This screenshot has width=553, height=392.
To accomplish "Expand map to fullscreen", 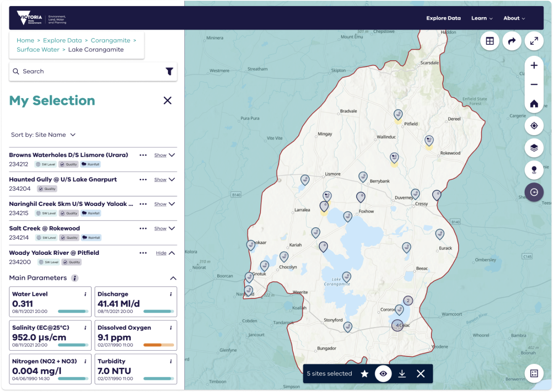I will pyautogui.click(x=534, y=41).
